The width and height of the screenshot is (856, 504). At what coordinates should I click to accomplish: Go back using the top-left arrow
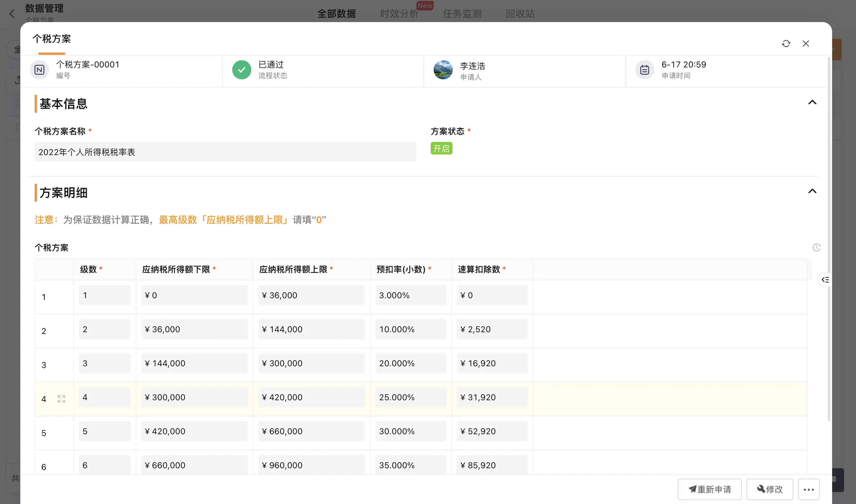point(12,14)
